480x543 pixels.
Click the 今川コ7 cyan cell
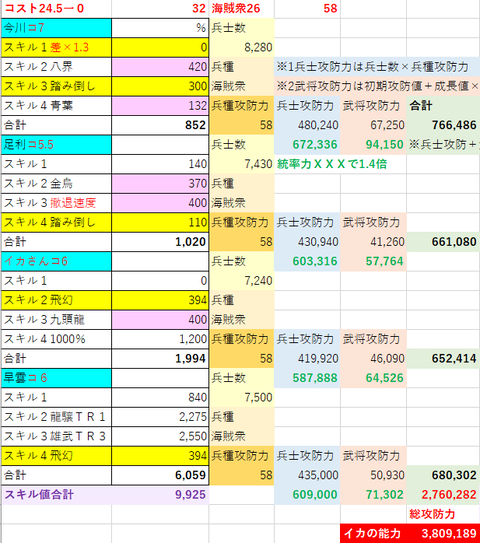56,28
